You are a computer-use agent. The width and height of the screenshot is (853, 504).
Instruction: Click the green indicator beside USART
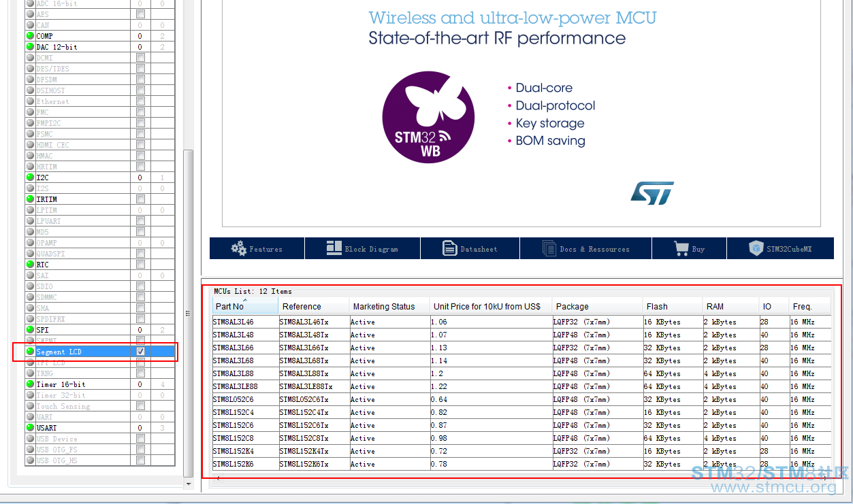(x=30, y=428)
